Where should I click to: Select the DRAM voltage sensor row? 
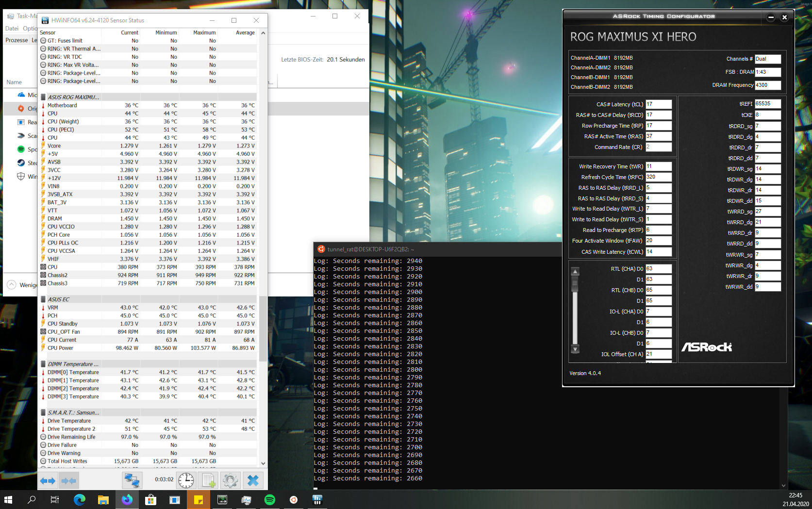148,218
